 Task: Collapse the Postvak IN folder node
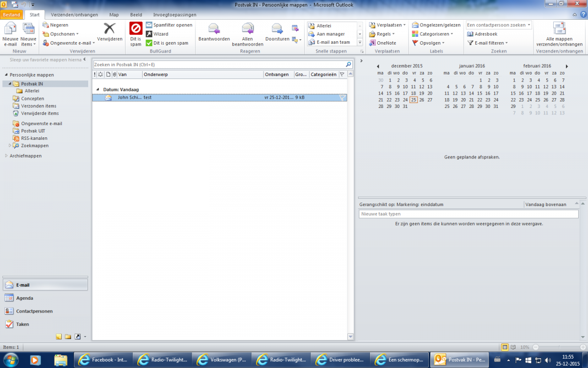tap(10, 84)
